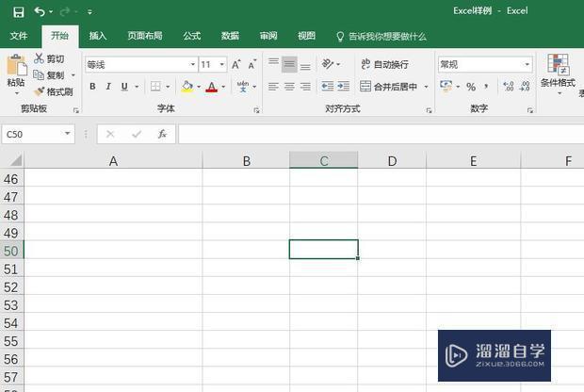Image resolution: width=584 pixels, height=392 pixels.
Task: Apply cell borders icon
Action: pyautogui.click(x=155, y=87)
